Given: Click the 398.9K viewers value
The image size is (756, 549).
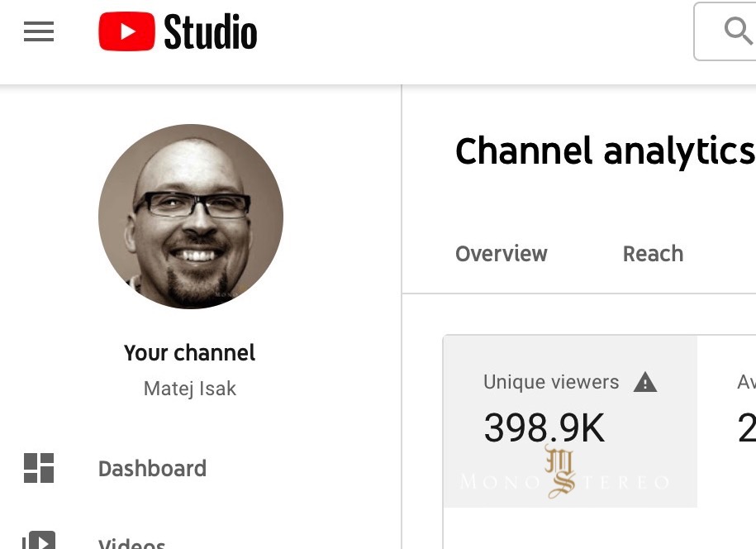Looking at the screenshot, I should coord(544,428).
